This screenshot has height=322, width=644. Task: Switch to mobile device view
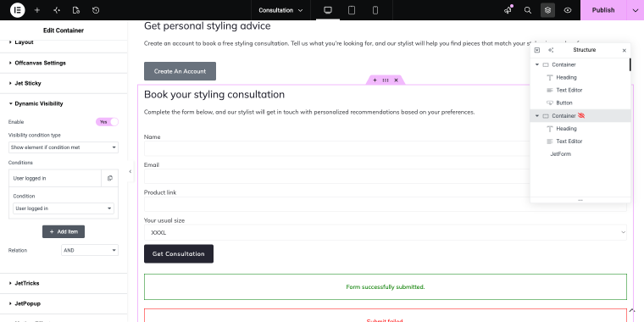pos(375,10)
